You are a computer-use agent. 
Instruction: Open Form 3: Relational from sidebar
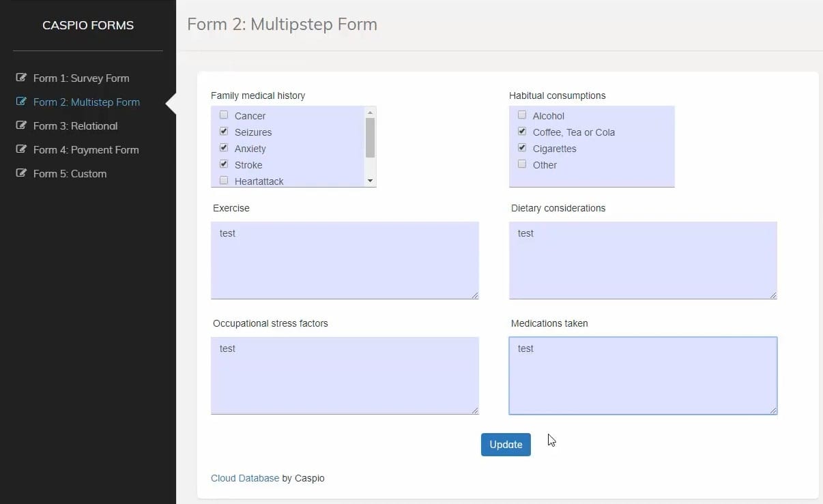pyautogui.click(x=75, y=125)
